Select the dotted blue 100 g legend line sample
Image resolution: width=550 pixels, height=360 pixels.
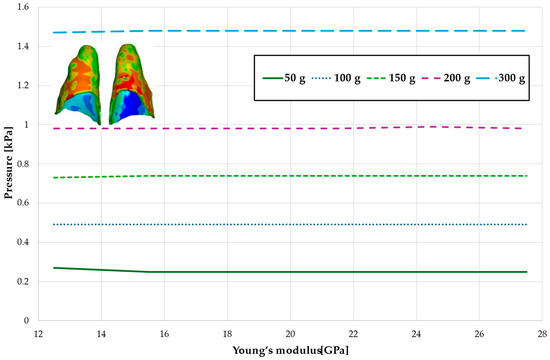tap(321, 78)
